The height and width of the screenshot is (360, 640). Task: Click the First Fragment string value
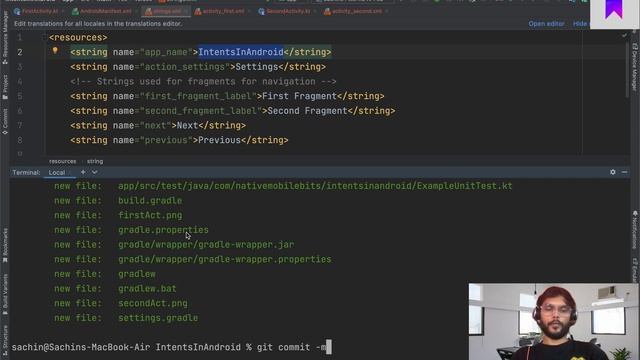click(x=299, y=96)
